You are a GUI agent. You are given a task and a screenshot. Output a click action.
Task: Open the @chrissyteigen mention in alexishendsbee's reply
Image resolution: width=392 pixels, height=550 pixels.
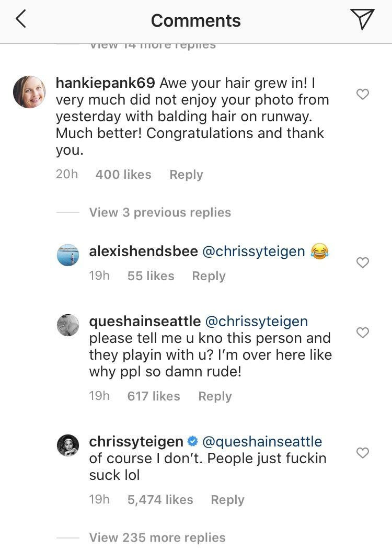253,251
